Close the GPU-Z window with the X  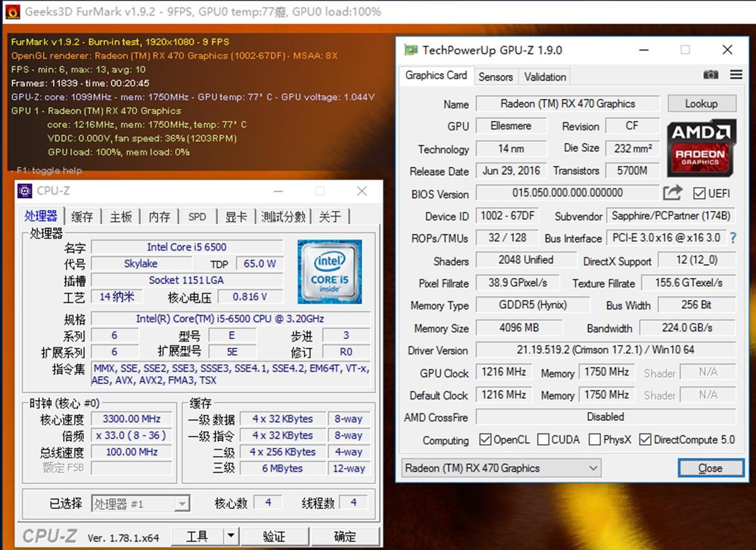(727, 50)
